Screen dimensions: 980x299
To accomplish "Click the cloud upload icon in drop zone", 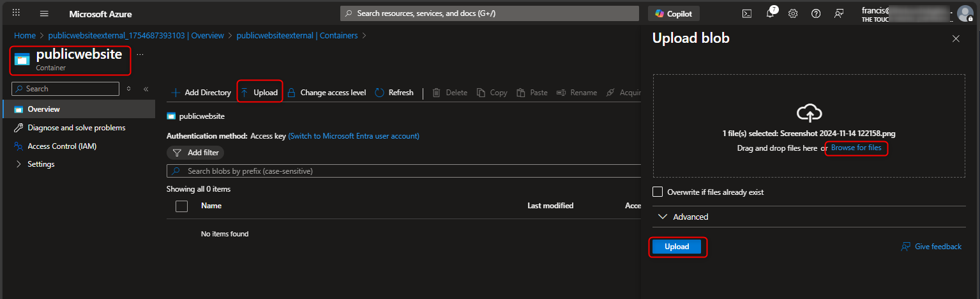I will (809, 114).
